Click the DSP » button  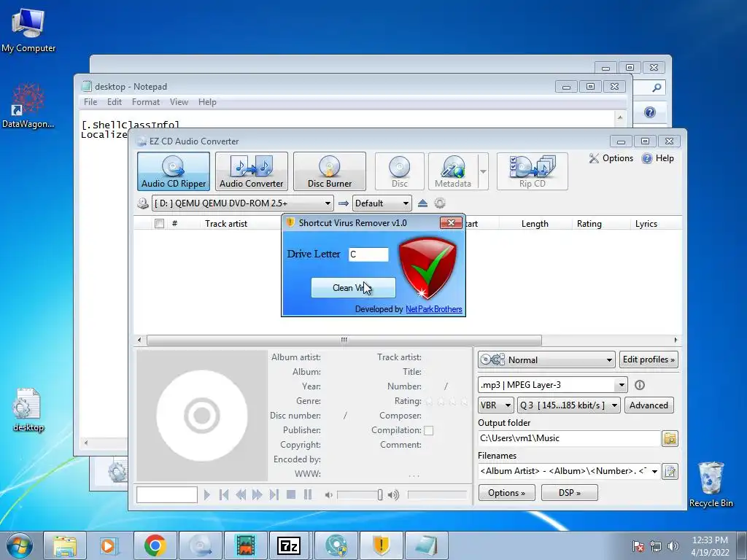569,493
